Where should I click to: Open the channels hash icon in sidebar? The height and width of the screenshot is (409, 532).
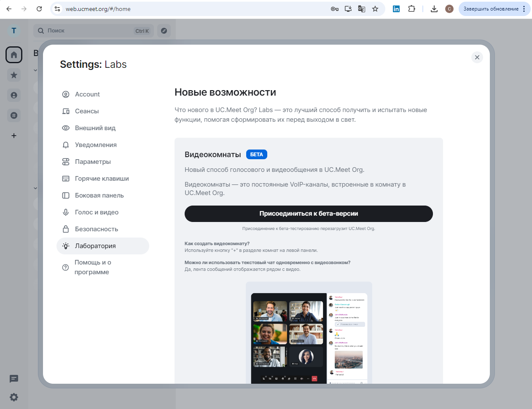point(13,115)
